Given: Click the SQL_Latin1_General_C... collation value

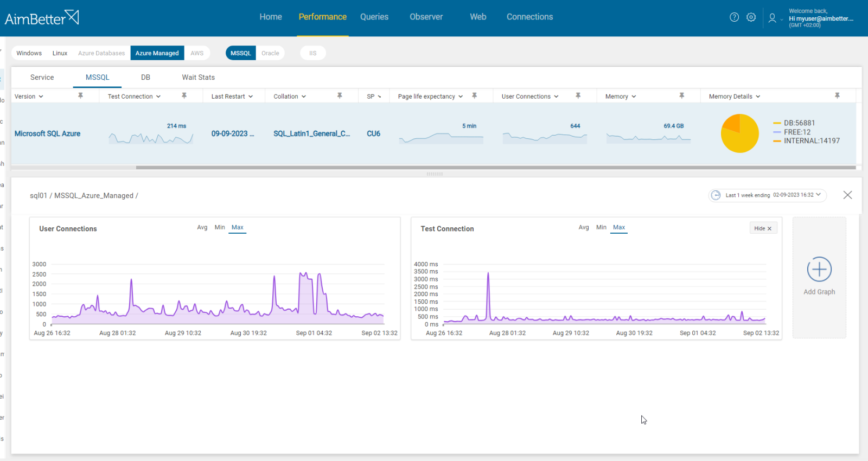Looking at the screenshot, I should click(x=312, y=133).
